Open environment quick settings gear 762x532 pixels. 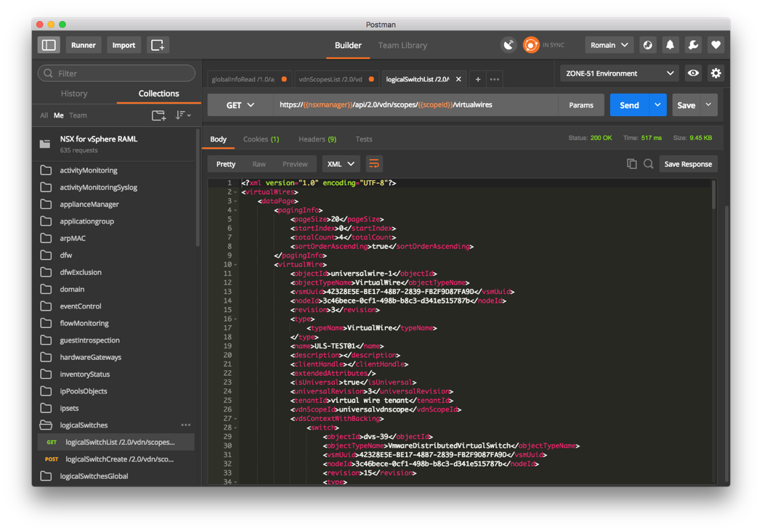coord(716,73)
